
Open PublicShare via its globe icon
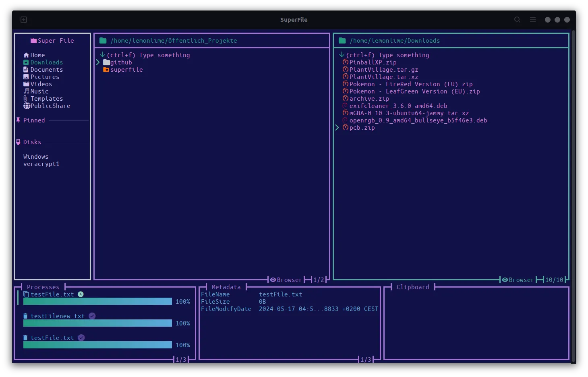click(27, 106)
